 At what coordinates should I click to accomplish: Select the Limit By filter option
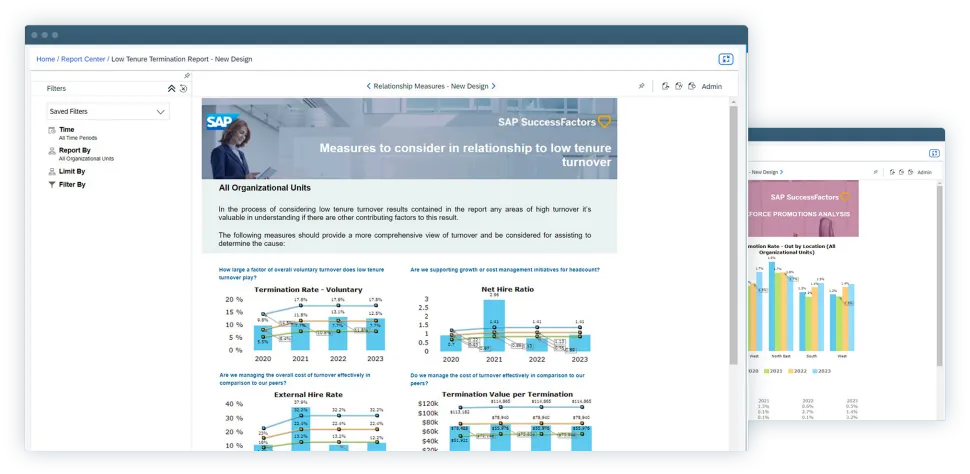click(72, 171)
